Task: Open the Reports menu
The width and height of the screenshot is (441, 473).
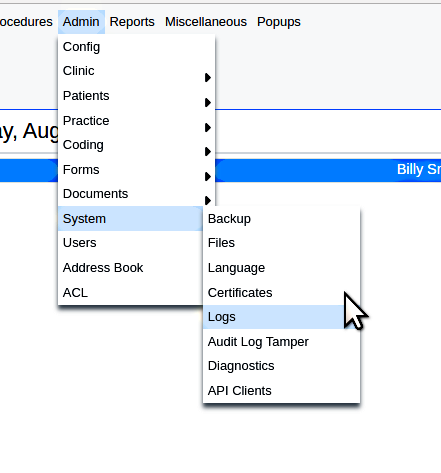Action: [x=132, y=22]
